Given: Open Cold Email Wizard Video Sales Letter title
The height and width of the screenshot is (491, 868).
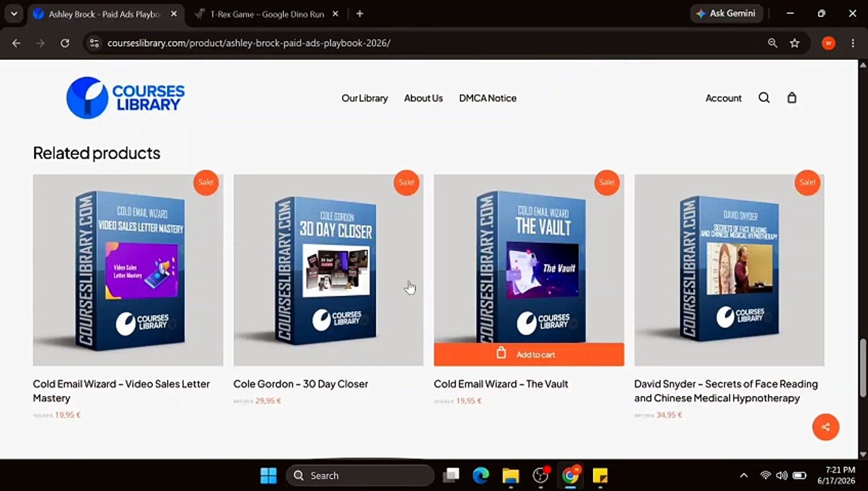Looking at the screenshot, I should click(x=121, y=391).
